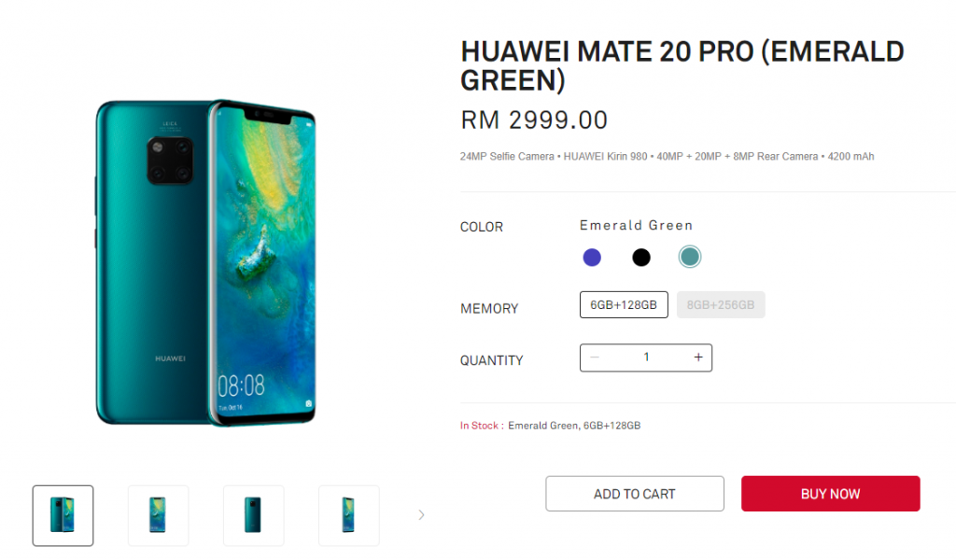Select the 6GB+128GB memory option

coord(624,304)
